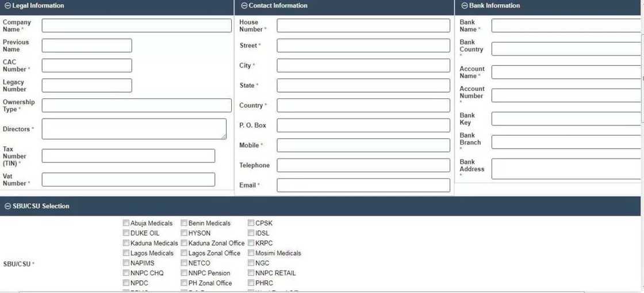The width and height of the screenshot is (644, 293).
Task: Click the Company Name input field
Action: 136,25
